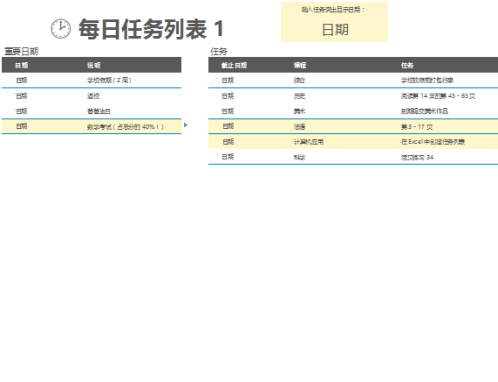This screenshot has width=498, height=382.
Task: Click the clock icon beside the title
Action: [x=61, y=29]
